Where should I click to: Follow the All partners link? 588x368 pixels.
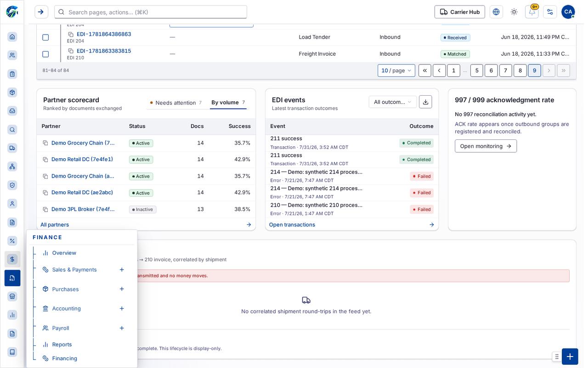point(55,225)
